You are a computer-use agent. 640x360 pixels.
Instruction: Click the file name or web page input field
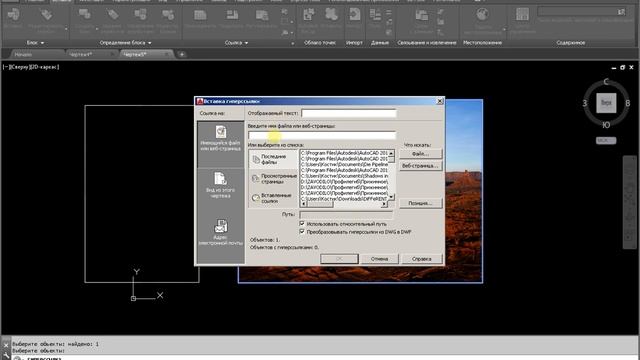tap(322, 136)
